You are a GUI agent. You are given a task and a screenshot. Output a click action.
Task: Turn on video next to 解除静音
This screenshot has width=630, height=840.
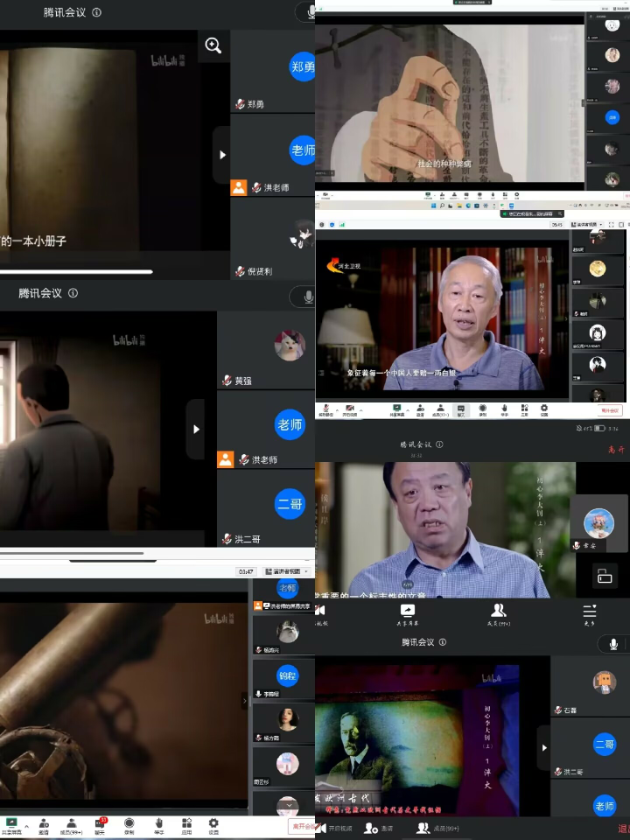tap(351, 409)
